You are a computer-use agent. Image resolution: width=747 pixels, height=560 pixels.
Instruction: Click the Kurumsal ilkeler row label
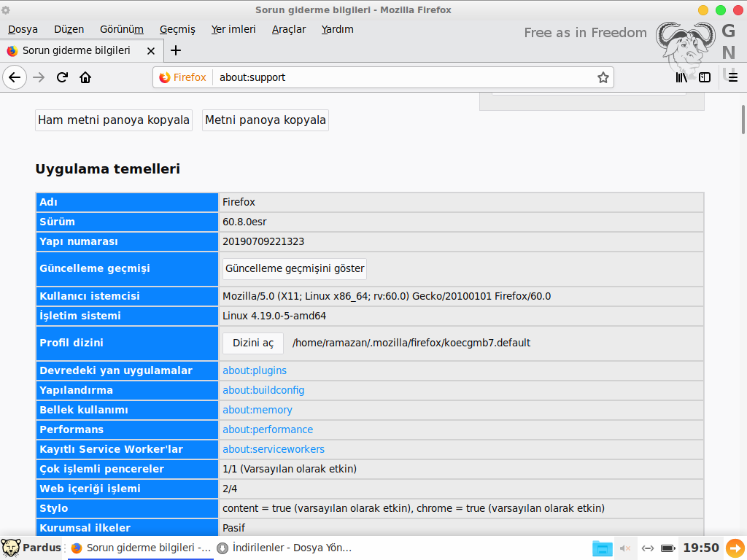[x=85, y=528]
